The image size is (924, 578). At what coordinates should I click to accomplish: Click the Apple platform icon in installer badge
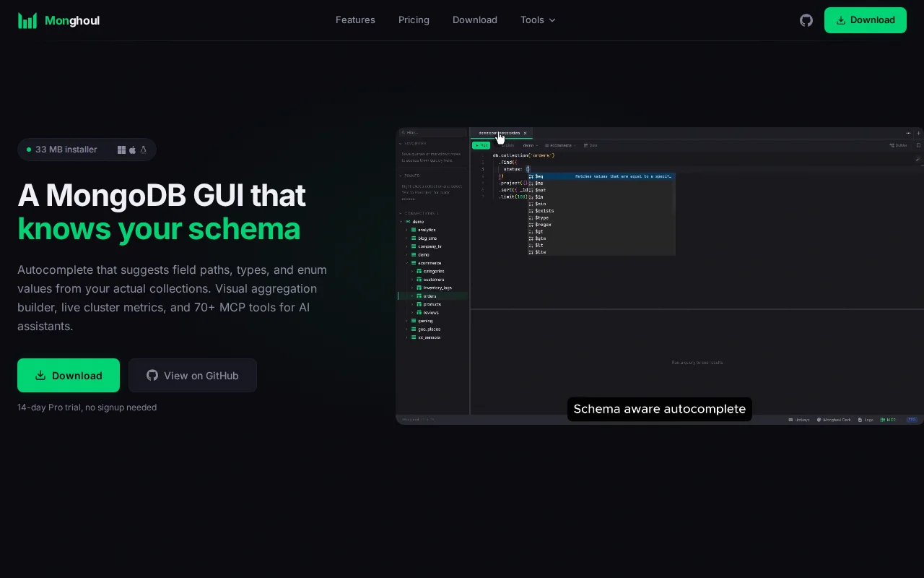tap(133, 150)
